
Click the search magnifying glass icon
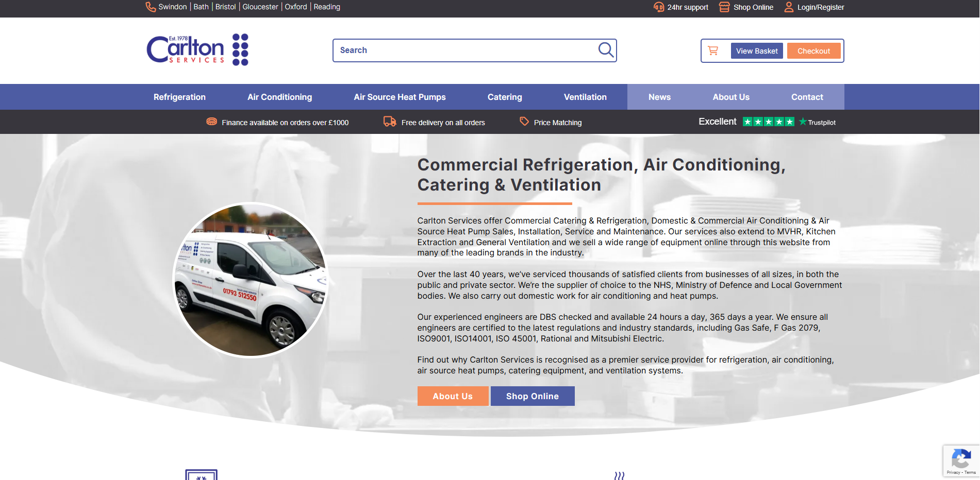(605, 50)
